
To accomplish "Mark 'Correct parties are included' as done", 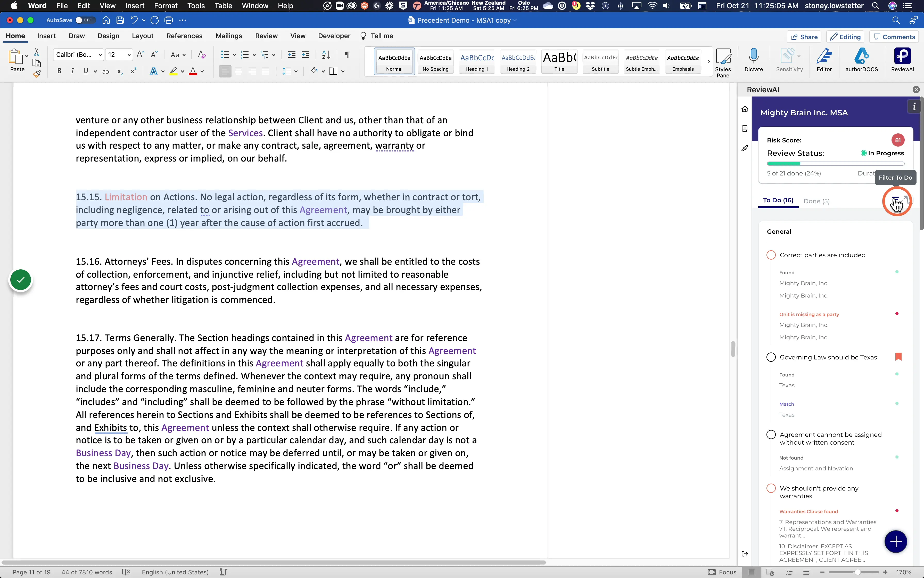I will click(x=771, y=255).
